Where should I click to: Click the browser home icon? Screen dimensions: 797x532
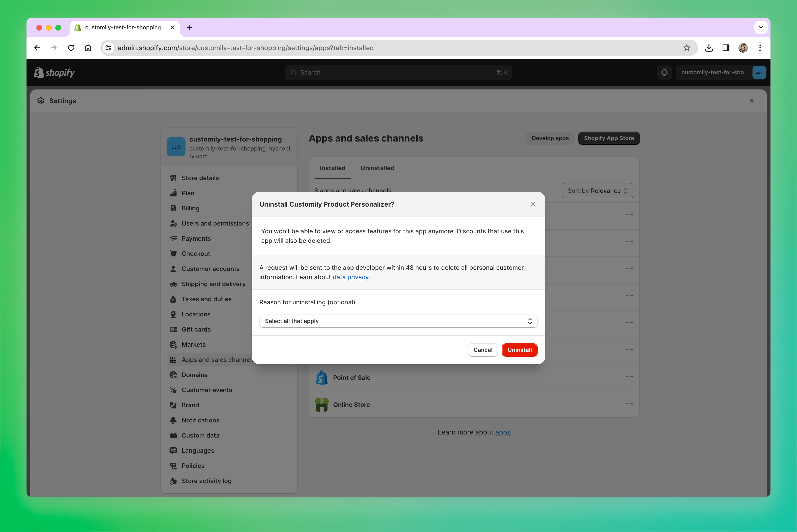pos(88,48)
